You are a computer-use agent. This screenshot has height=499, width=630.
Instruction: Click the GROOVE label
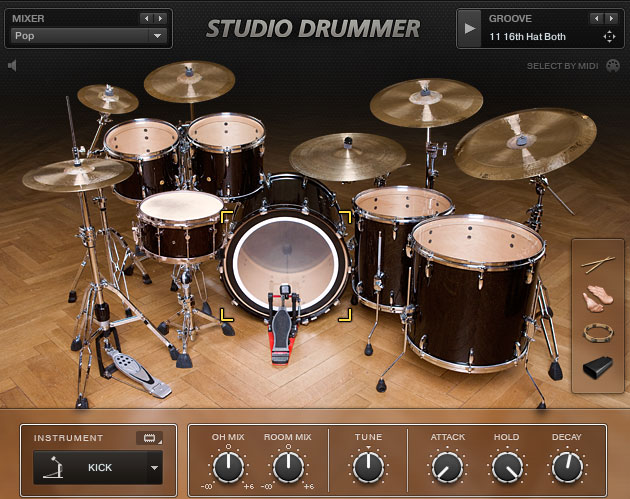click(510, 18)
